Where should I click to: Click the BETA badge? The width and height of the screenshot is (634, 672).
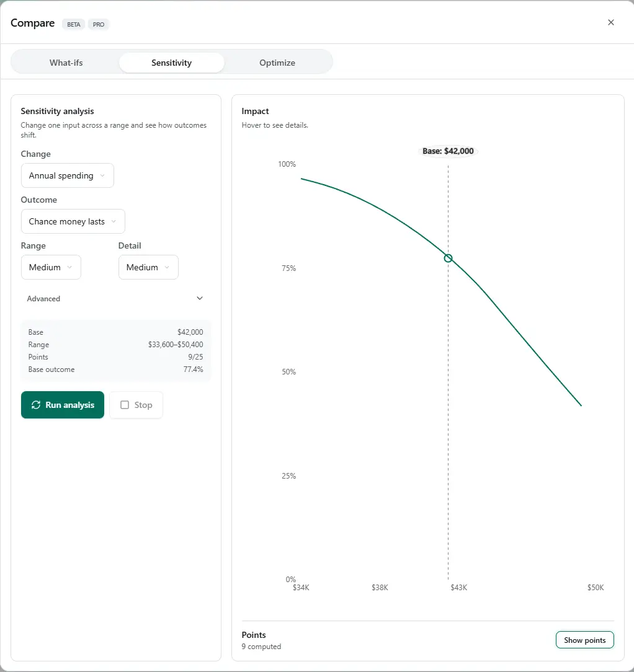click(74, 24)
